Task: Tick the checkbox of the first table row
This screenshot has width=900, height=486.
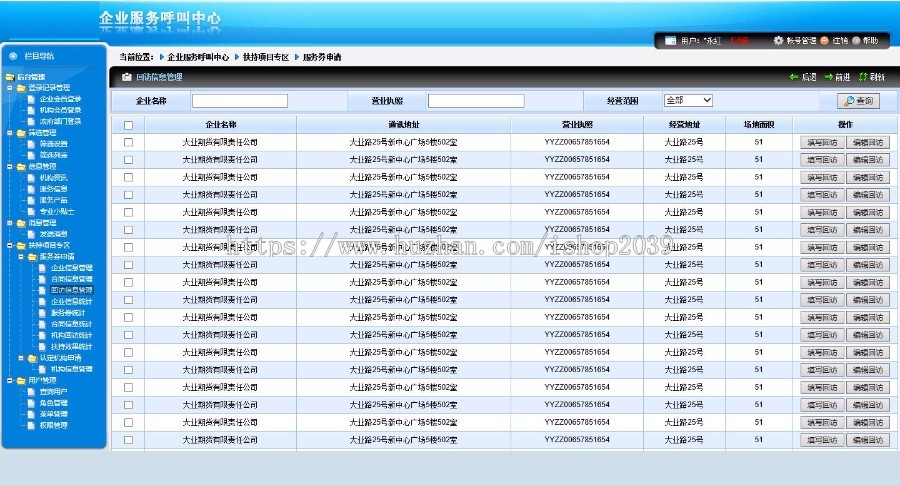Action: click(x=129, y=142)
